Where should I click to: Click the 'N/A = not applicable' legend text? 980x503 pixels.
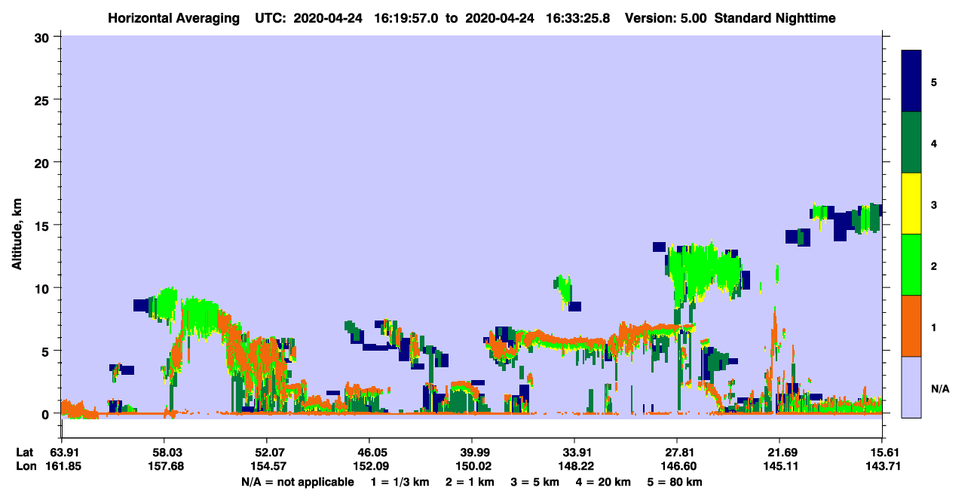pos(298,482)
